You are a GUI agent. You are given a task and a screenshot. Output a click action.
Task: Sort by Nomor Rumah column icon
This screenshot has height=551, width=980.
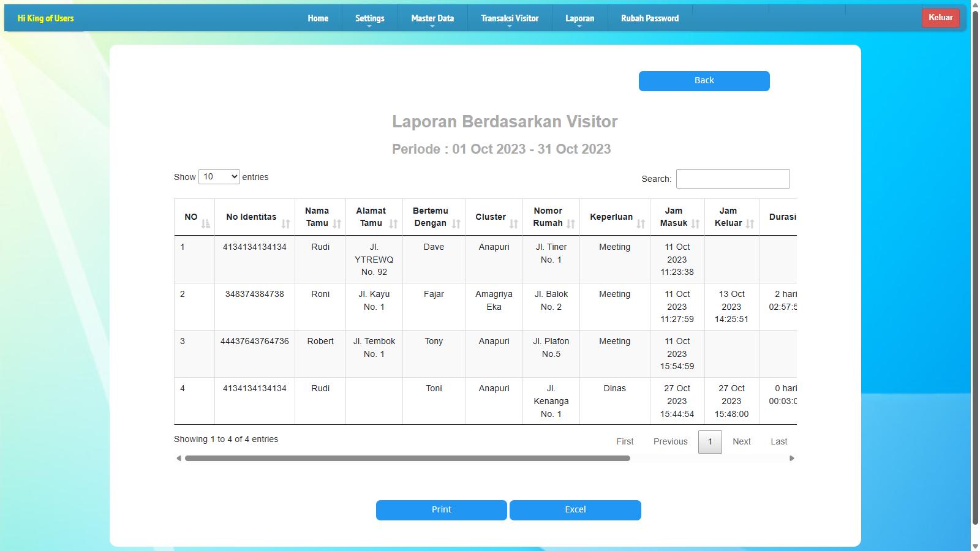click(x=570, y=224)
